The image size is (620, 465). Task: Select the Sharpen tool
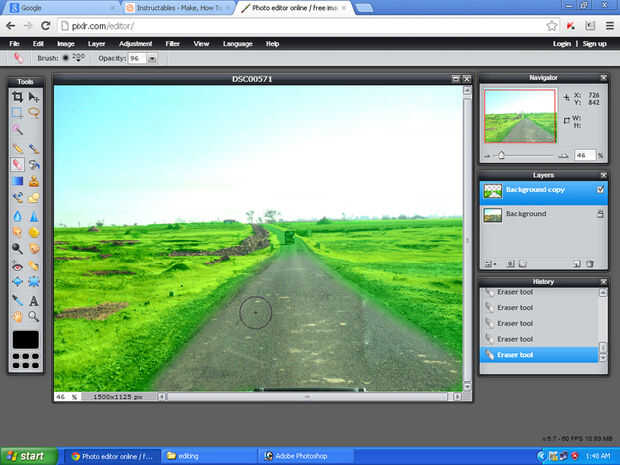pyautogui.click(x=34, y=216)
